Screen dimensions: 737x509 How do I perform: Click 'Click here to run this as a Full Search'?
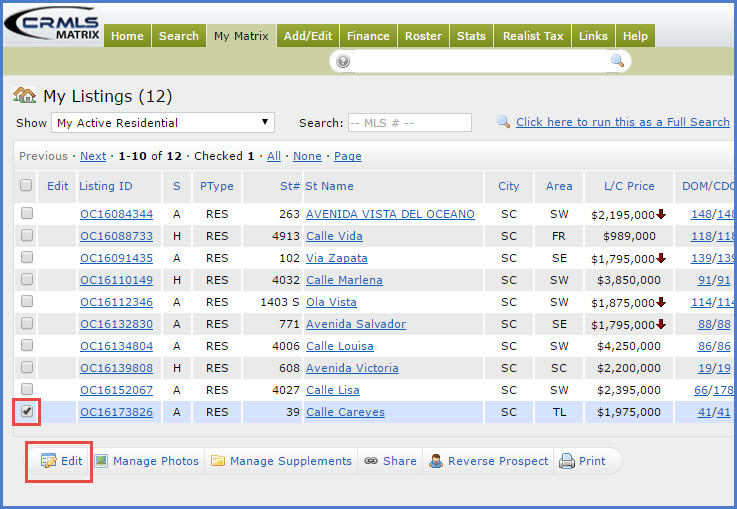coord(623,122)
